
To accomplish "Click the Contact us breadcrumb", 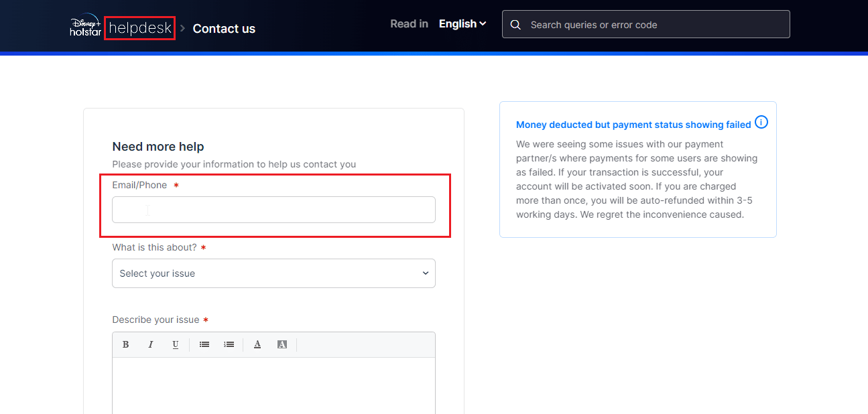I will tap(224, 29).
